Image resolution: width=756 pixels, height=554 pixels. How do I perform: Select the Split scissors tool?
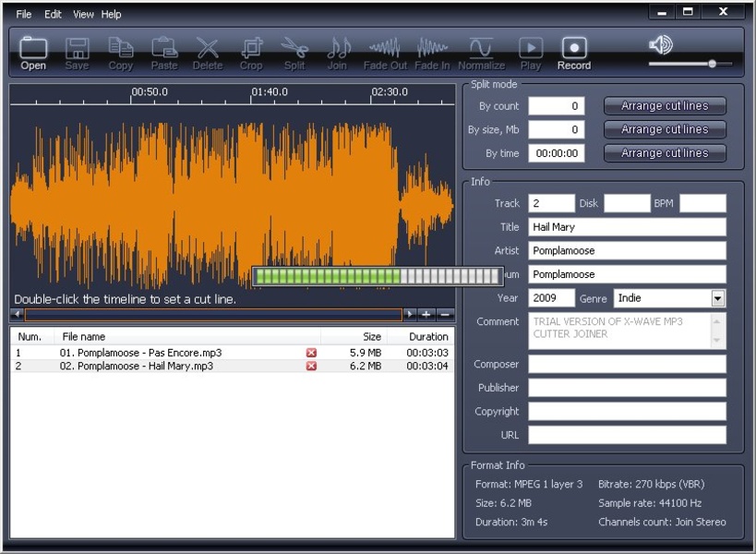click(x=294, y=48)
